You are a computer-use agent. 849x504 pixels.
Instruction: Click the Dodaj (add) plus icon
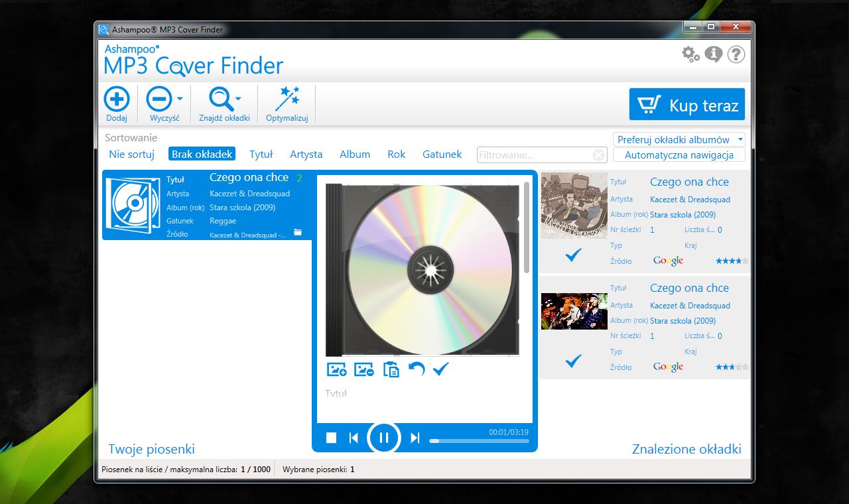[117, 99]
